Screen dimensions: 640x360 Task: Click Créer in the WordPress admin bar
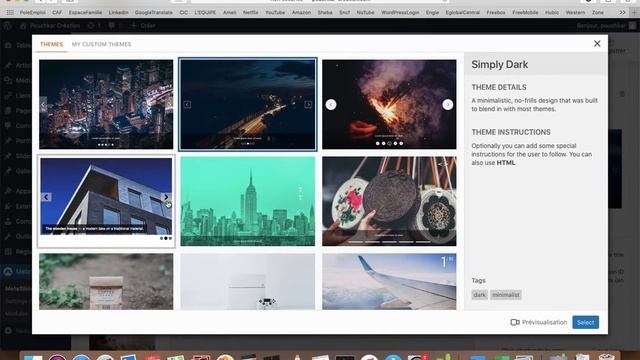143,26
